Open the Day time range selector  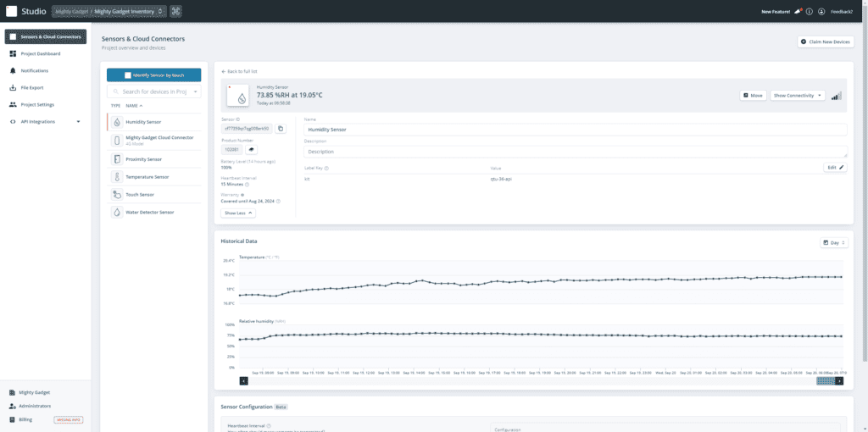834,242
